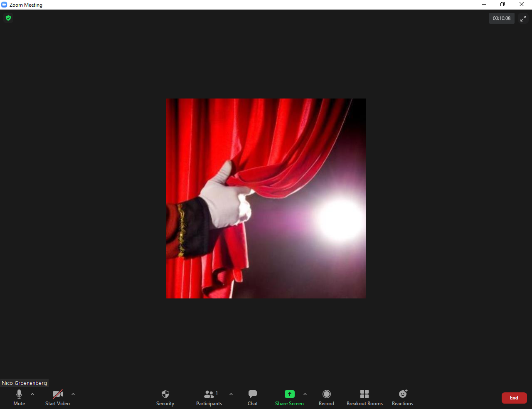Open Breakout Rooms
This screenshot has height=409, width=532.
(x=365, y=398)
